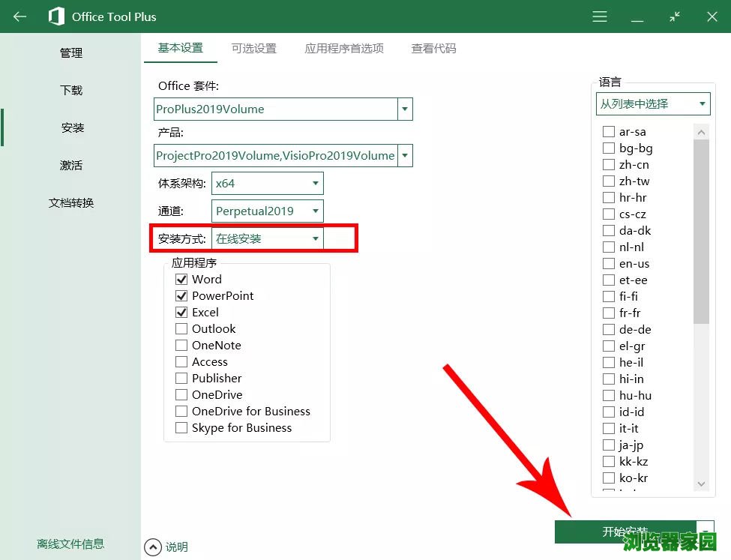
Task: Open the Office 套件 dropdown
Action: coord(405,109)
